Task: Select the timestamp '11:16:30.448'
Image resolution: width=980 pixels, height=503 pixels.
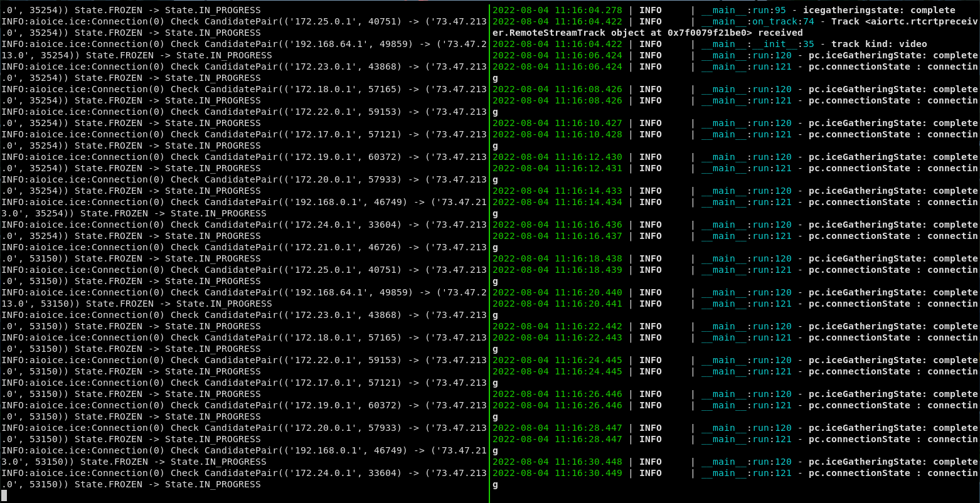Action: [589, 462]
